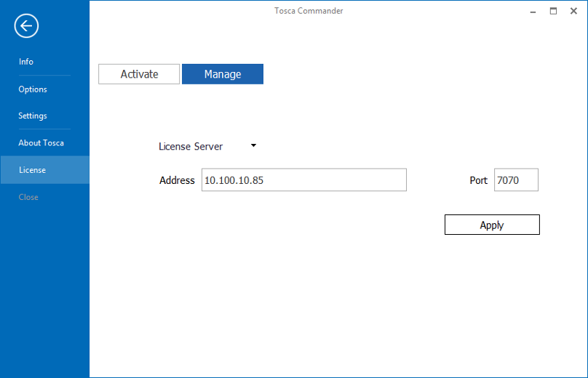Click the Apply button
588x378 pixels.
pyautogui.click(x=492, y=225)
